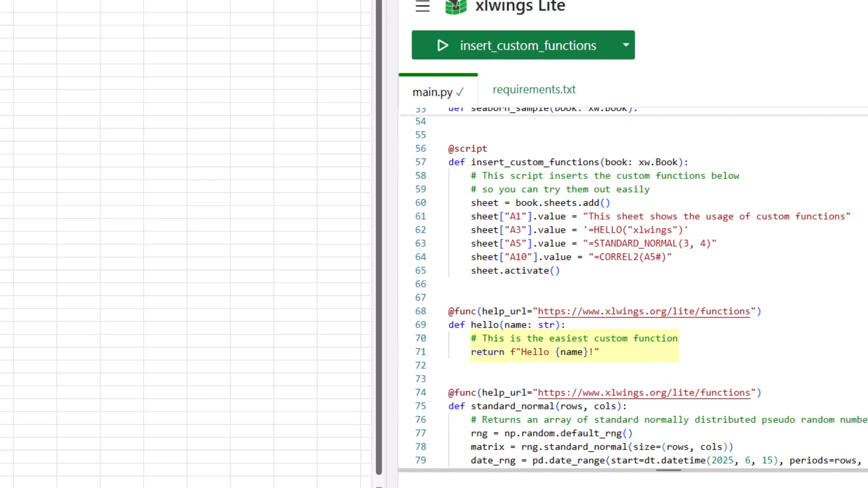Click the comment 'This script inserts the custom functions below'
The width and height of the screenshot is (868, 488).
pyautogui.click(x=605, y=176)
